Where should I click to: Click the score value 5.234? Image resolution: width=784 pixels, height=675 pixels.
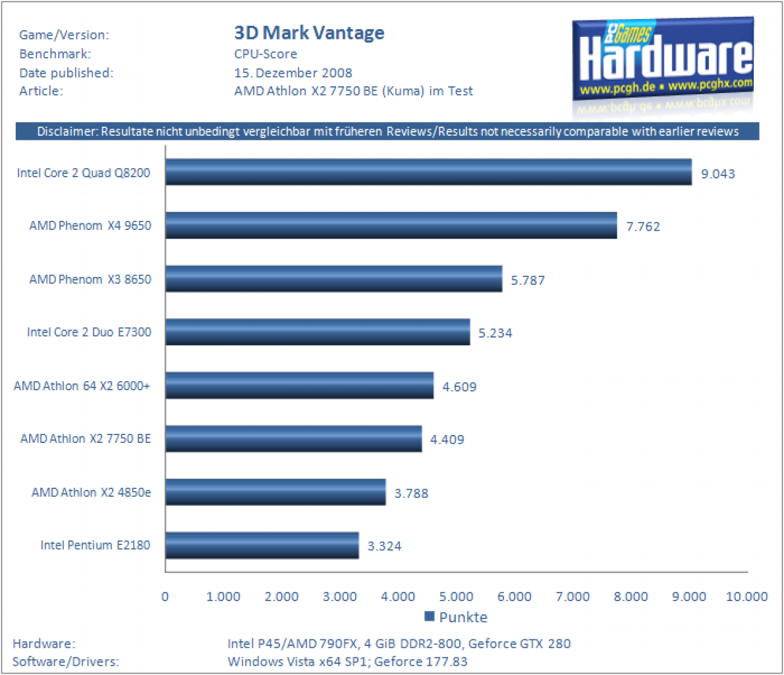point(495,334)
